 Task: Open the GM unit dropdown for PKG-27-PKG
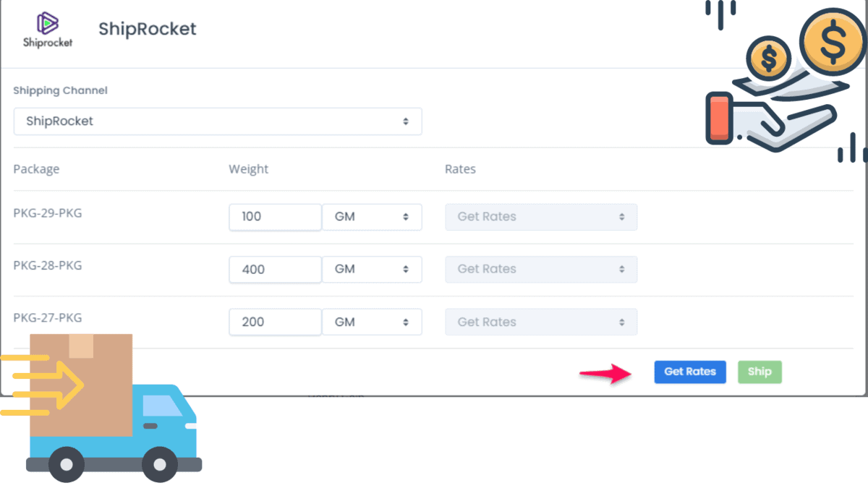tap(372, 321)
